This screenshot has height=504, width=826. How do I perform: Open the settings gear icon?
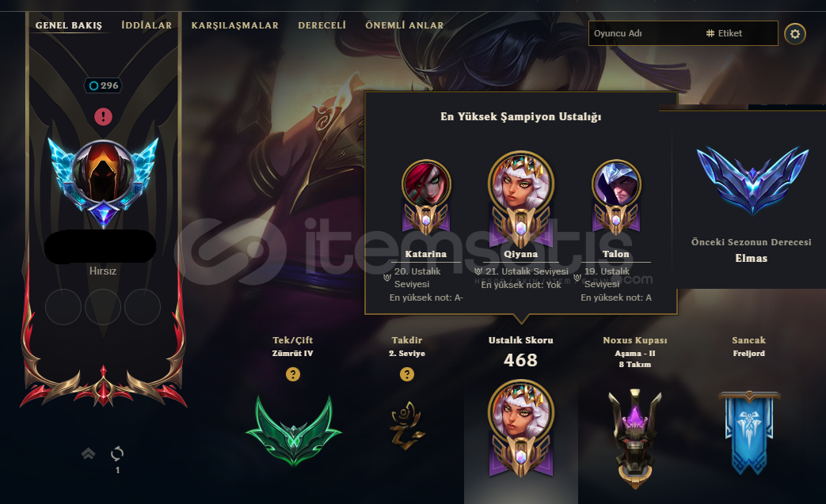pos(795,34)
